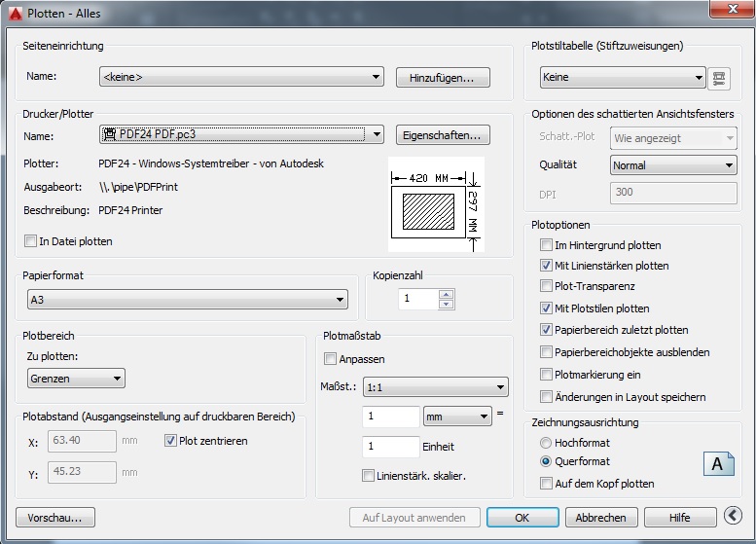Open Zu plotten Grenzen dropdown
The width and height of the screenshot is (756, 544).
click(x=76, y=379)
